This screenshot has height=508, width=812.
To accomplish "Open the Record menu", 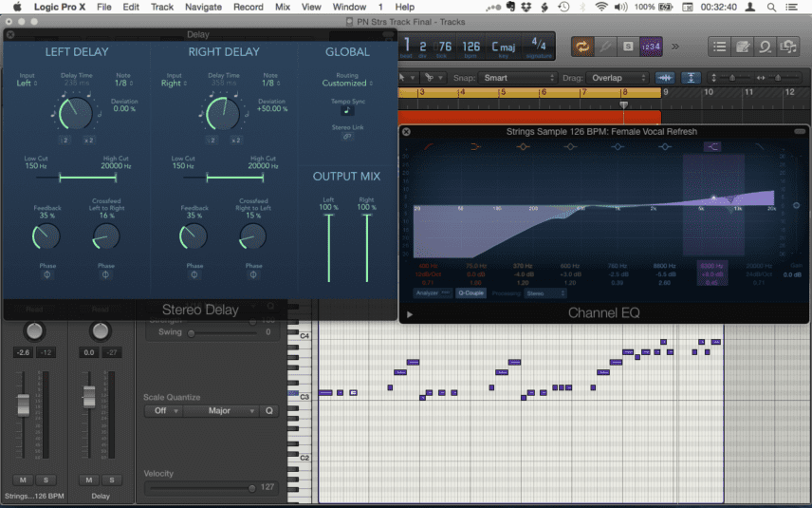I will [248, 7].
